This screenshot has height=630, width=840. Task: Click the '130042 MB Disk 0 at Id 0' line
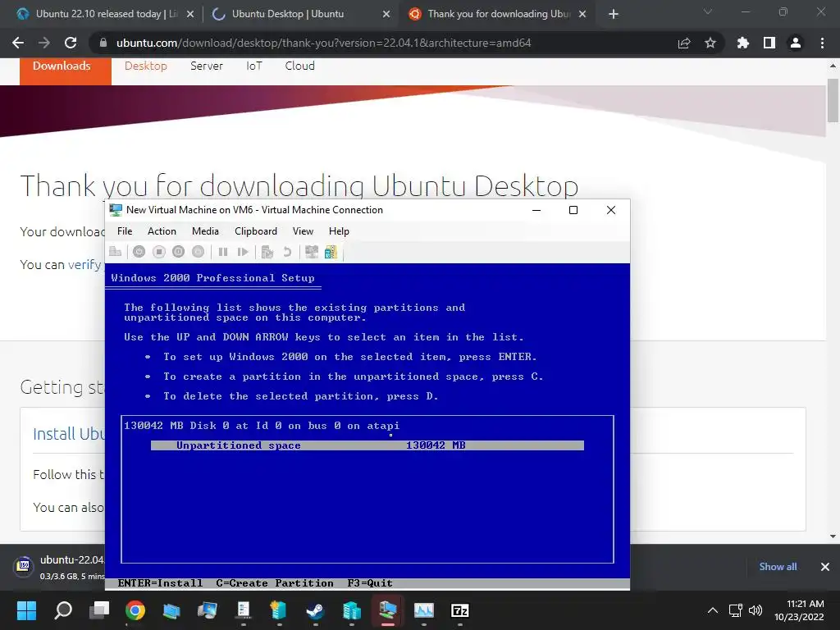click(x=262, y=426)
